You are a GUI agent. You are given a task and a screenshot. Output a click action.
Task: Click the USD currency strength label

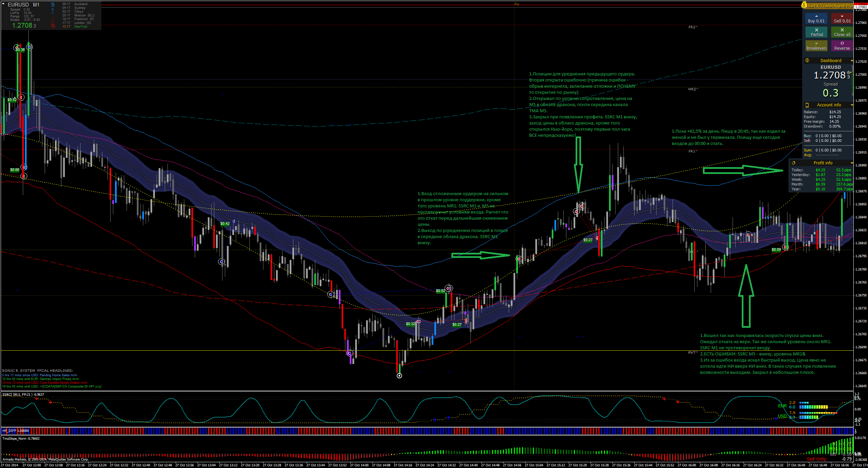pyautogui.click(x=782, y=416)
